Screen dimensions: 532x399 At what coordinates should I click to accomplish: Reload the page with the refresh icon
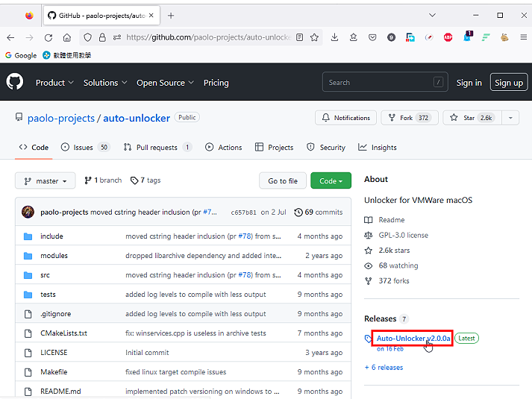48,37
